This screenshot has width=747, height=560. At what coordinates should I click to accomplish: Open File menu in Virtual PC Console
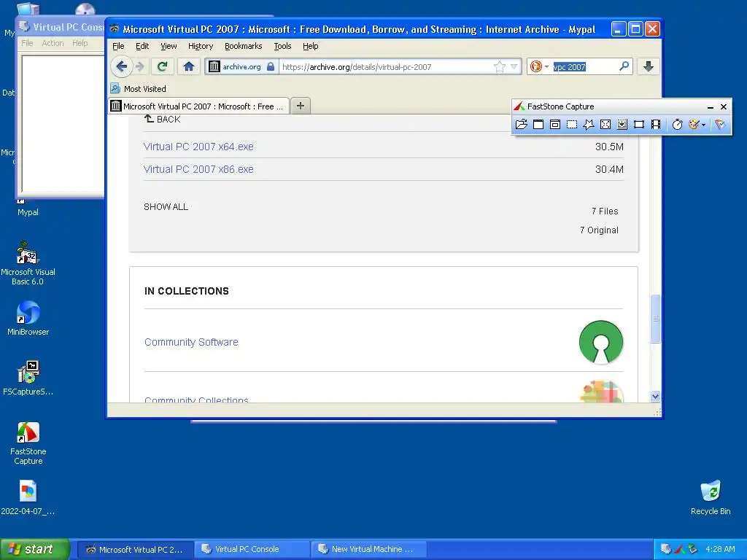27,43
